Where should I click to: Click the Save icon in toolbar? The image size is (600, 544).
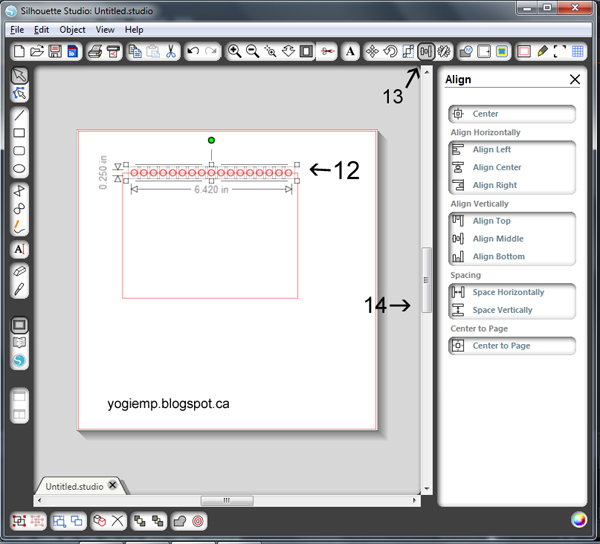pos(55,51)
